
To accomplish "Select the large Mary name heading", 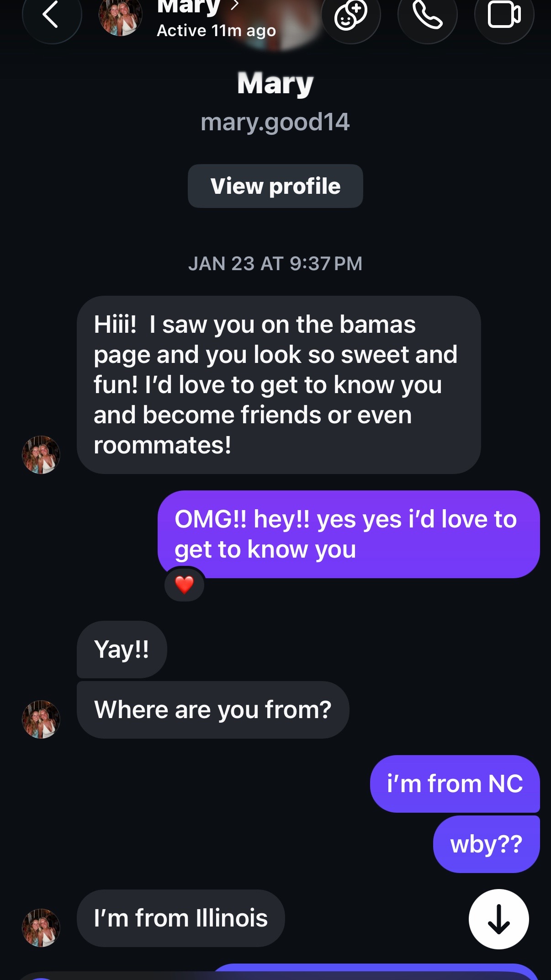I will point(275,84).
